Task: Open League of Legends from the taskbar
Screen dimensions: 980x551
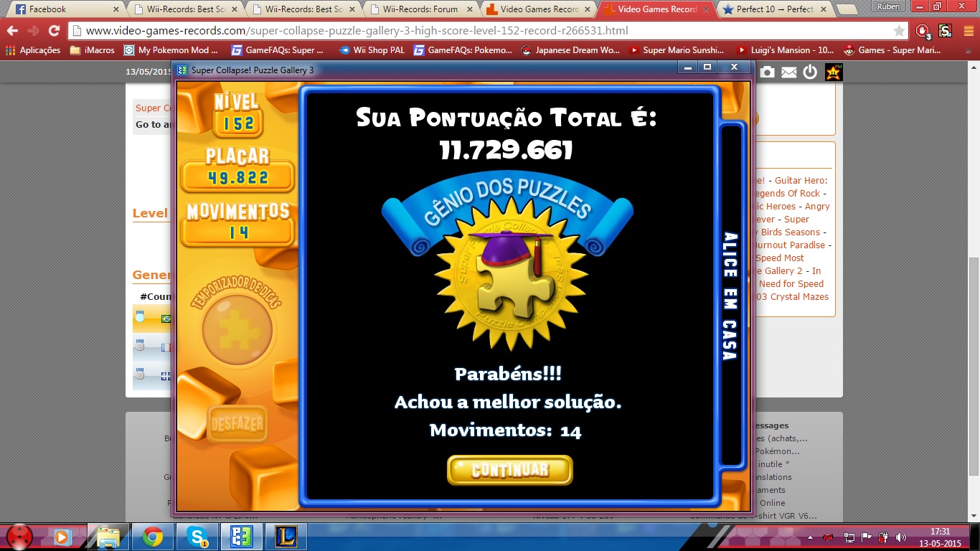Action: [x=286, y=536]
